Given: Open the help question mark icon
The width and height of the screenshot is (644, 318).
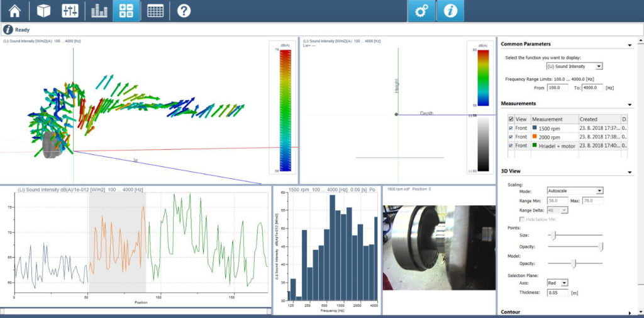Looking at the screenshot, I should coord(183,11).
